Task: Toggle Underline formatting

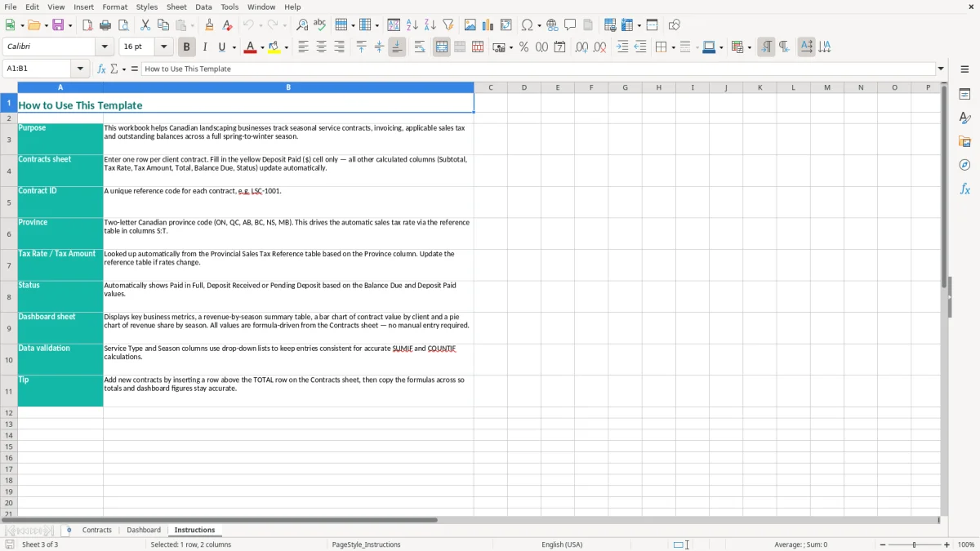Action: point(221,47)
